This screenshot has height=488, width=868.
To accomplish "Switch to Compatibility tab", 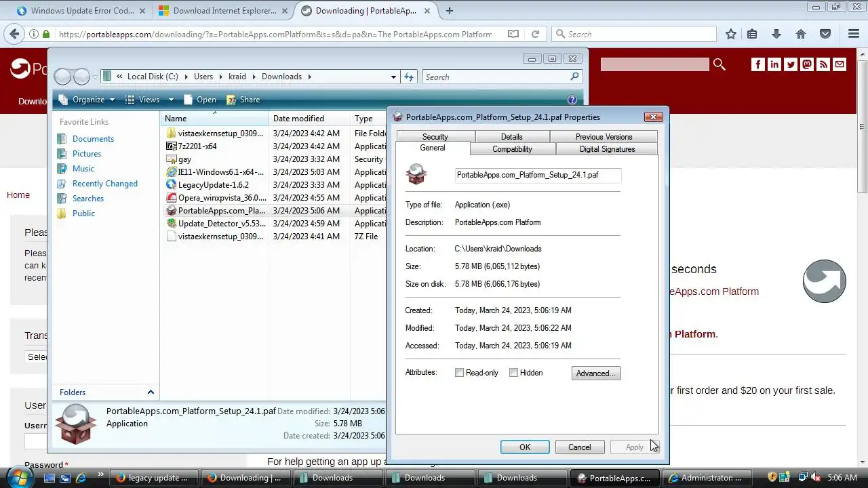I will (x=512, y=149).
